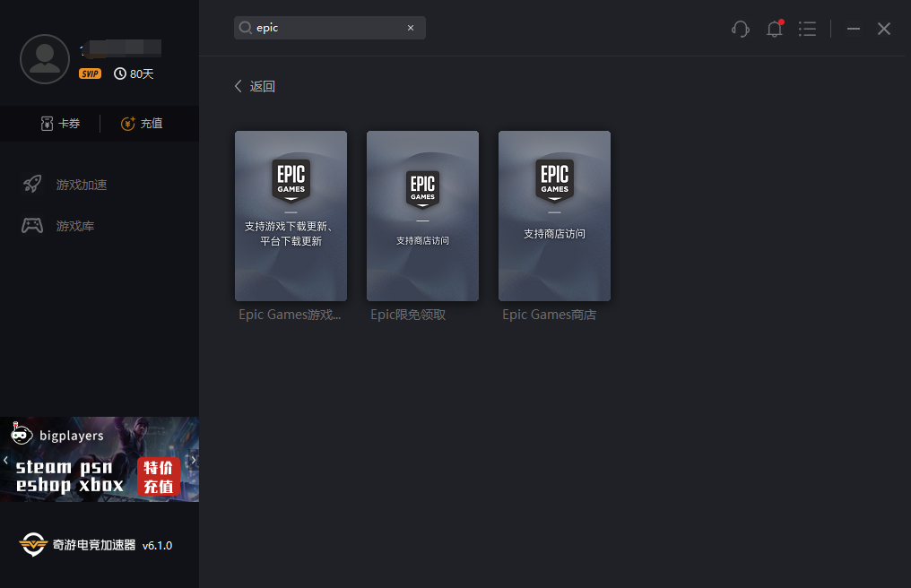Screen dimensions: 911x588
Task: Open the bigplayers 特价充值 banner
Action: pos(100,459)
